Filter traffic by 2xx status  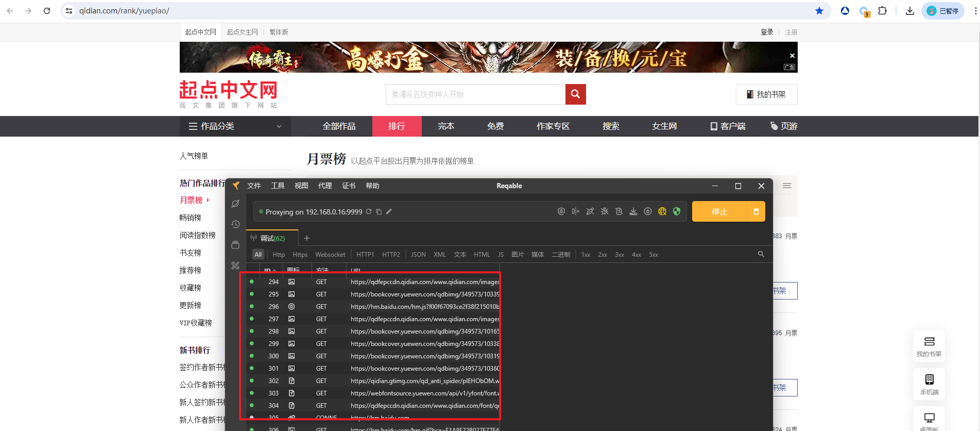click(603, 255)
